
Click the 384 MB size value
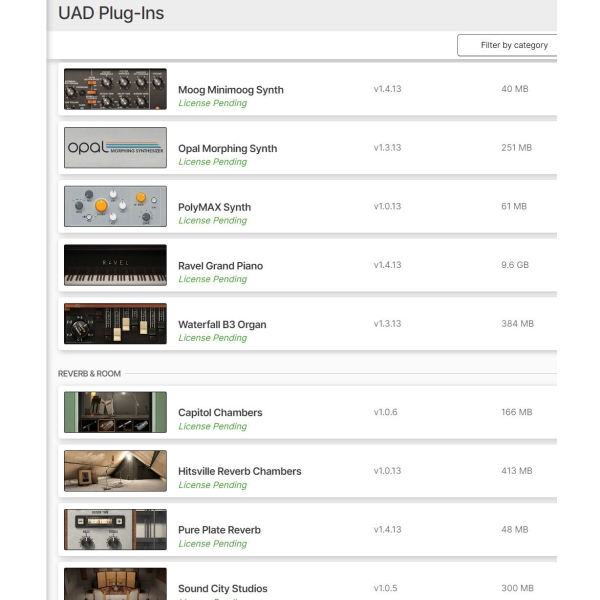[517, 324]
